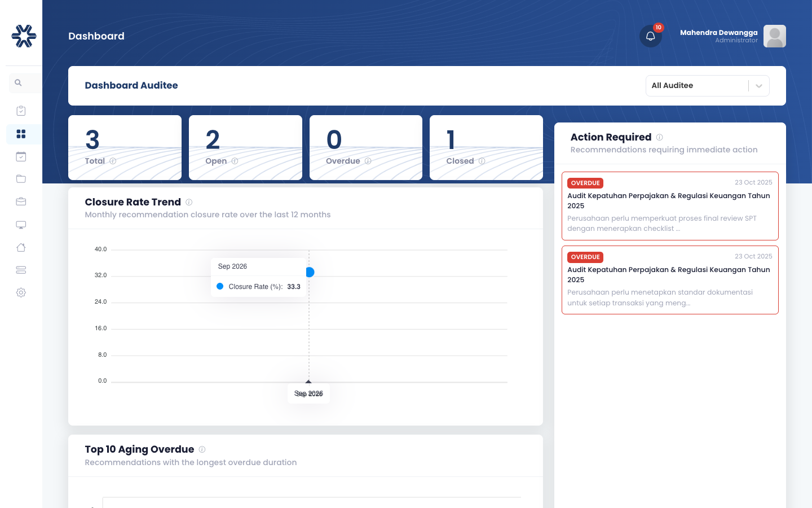Click the Top 10 Aging Overdue title
The width and height of the screenshot is (812, 508).
click(x=139, y=449)
